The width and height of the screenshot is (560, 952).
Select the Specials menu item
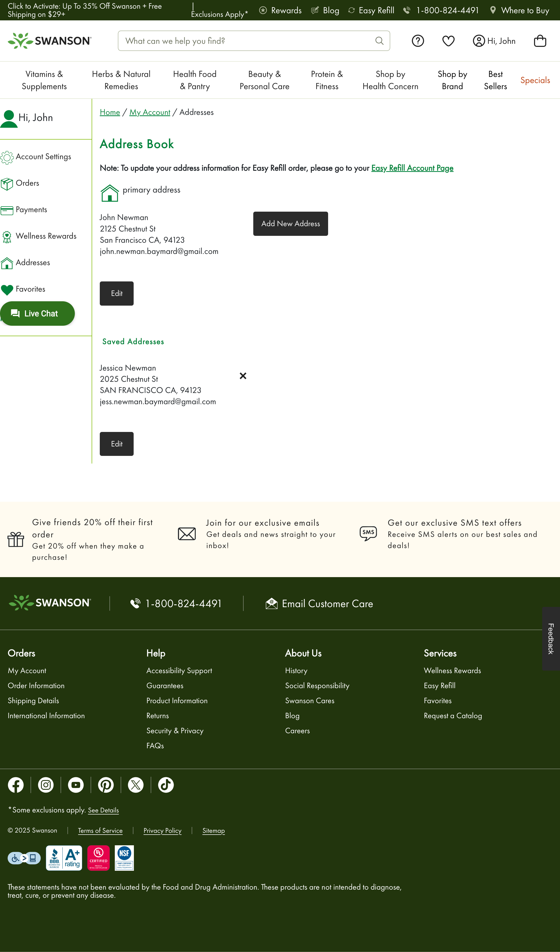coord(535,80)
